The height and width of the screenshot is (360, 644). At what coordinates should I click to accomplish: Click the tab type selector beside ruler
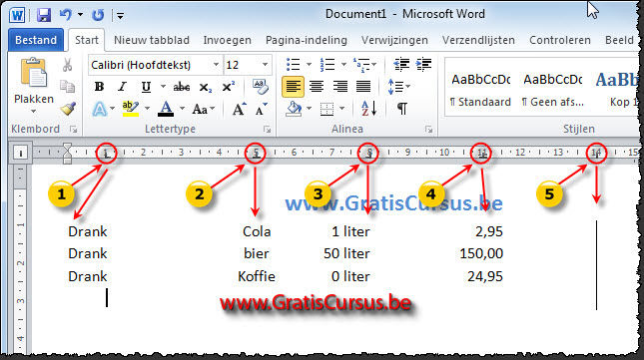coord(20,153)
